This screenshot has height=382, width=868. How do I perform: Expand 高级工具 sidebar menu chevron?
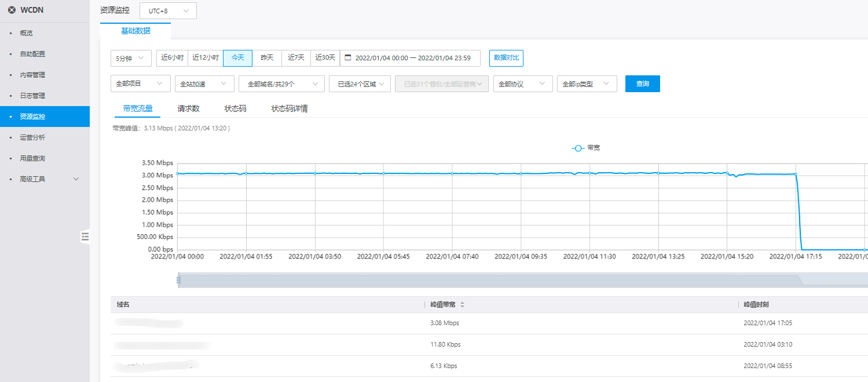76,179
